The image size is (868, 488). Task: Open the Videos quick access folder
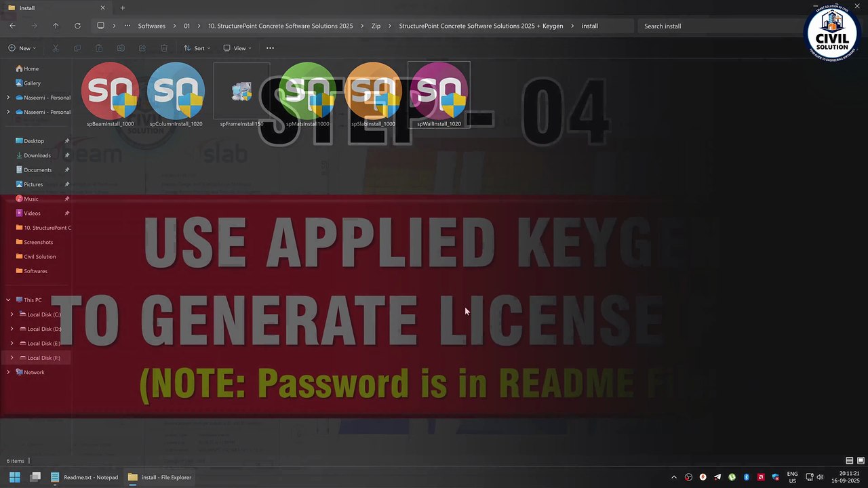(x=32, y=213)
